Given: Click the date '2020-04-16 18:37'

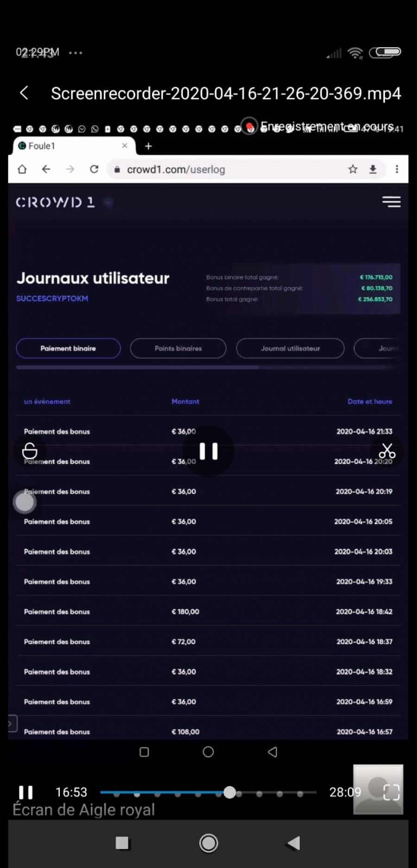Looking at the screenshot, I should click(365, 642).
